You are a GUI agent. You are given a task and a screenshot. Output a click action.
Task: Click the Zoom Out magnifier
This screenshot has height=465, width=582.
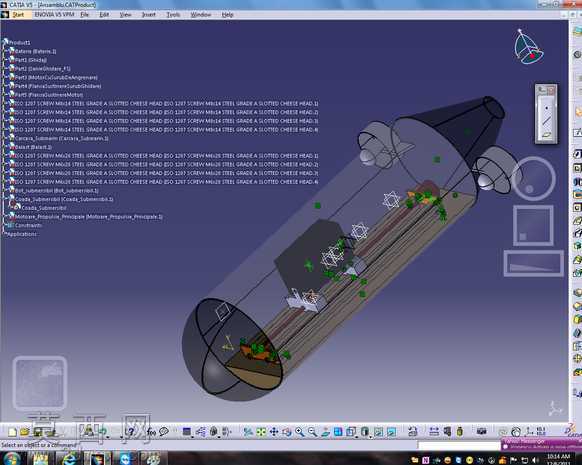[x=313, y=432]
